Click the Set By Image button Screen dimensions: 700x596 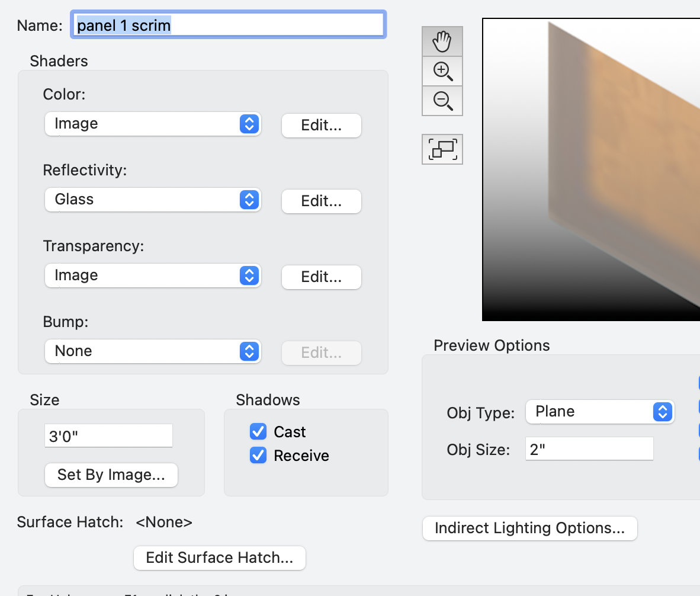coord(111,475)
